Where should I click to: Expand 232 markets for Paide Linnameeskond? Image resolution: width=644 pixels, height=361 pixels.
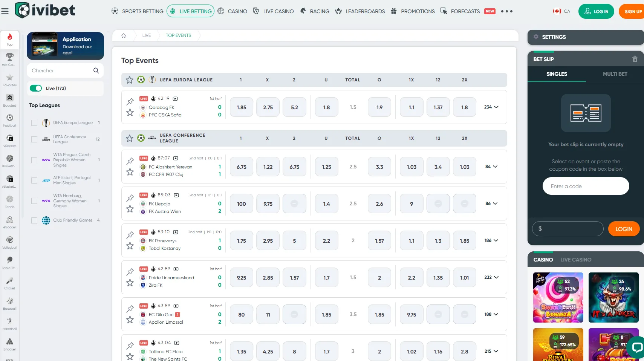(491, 277)
